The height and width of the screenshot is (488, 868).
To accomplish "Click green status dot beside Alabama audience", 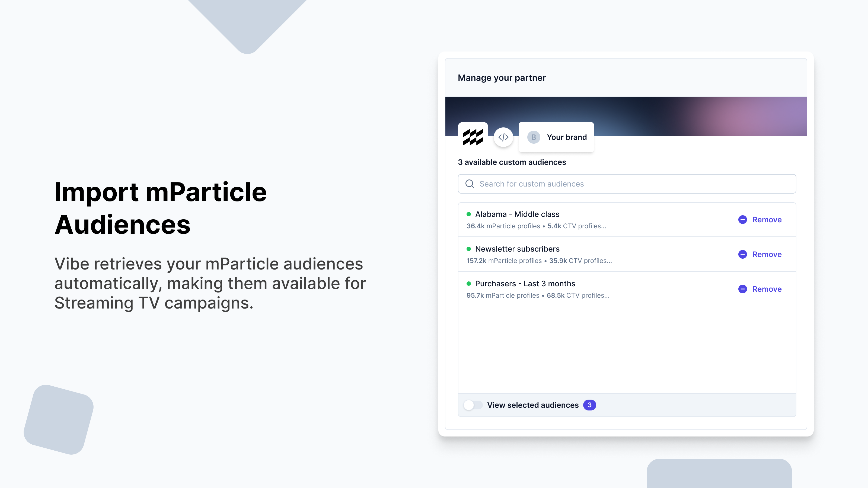I will (x=468, y=214).
